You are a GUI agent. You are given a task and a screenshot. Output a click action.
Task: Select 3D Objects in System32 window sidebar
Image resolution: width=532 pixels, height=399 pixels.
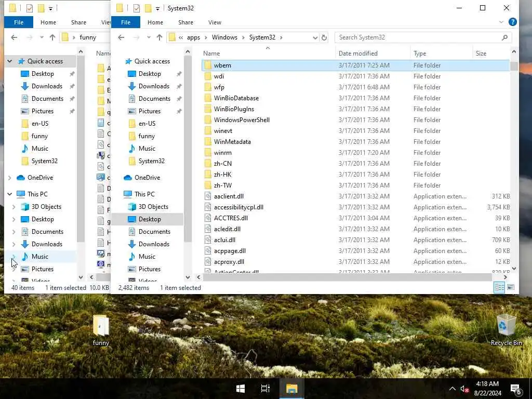[x=153, y=207]
